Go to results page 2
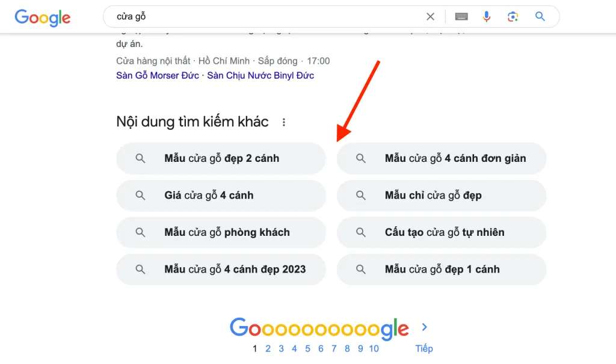616x364 pixels. (x=268, y=349)
